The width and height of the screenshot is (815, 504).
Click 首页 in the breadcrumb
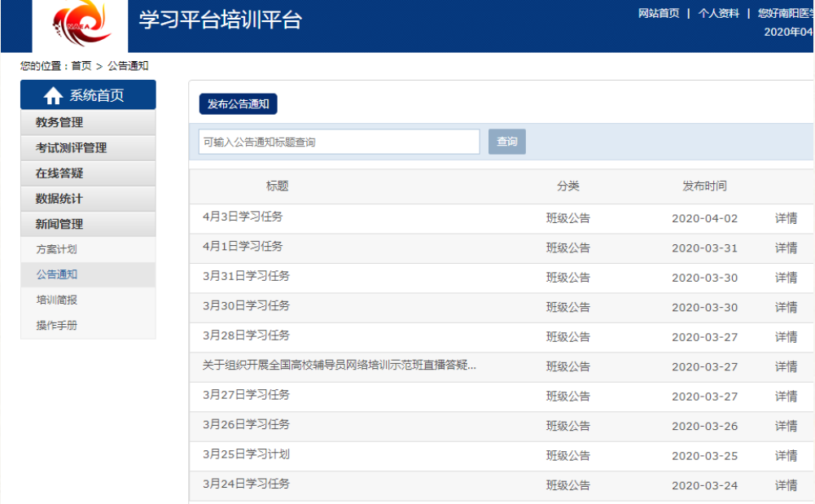[x=81, y=66]
